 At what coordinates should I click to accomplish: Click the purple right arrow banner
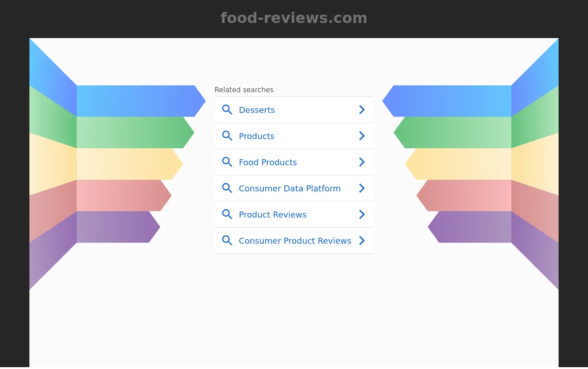click(x=469, y=227)
